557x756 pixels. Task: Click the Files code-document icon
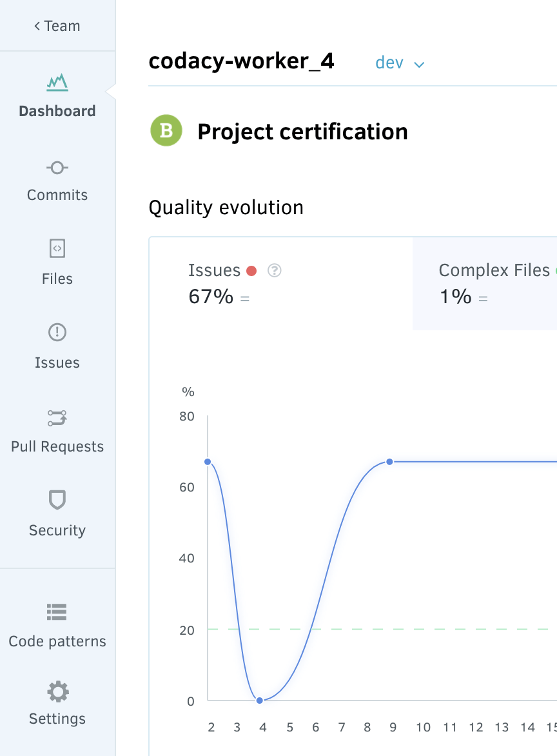coord(57,248)
